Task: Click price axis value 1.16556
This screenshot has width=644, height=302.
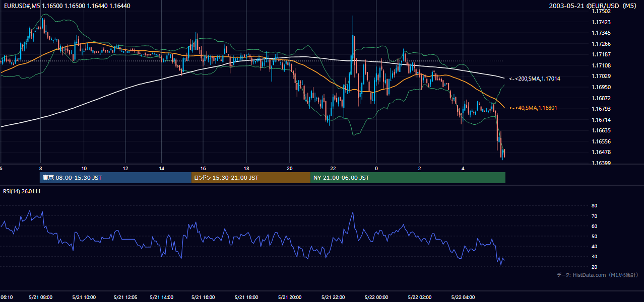Action: (x=601, y=141)
